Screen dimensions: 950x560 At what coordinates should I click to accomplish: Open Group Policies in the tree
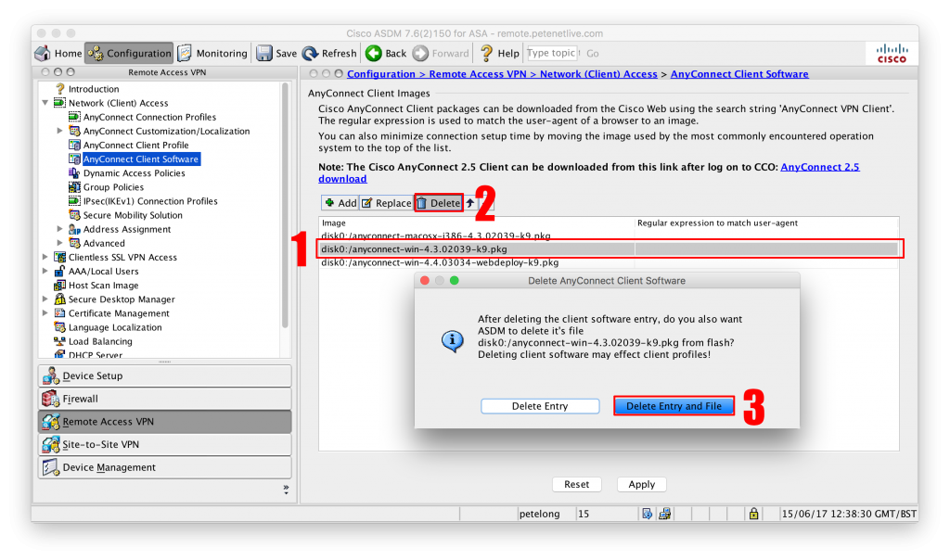tap(113, 187)
